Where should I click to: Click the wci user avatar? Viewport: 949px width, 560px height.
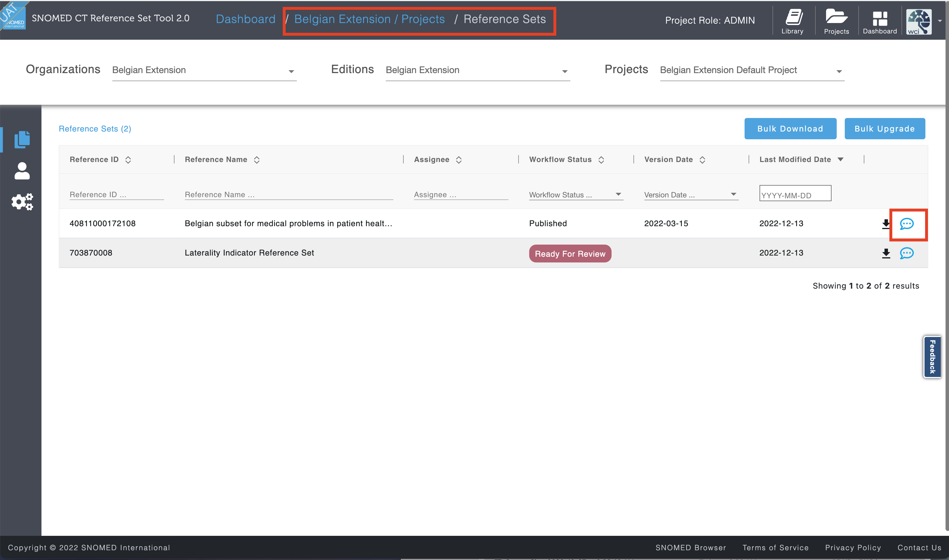pos(919,22)
